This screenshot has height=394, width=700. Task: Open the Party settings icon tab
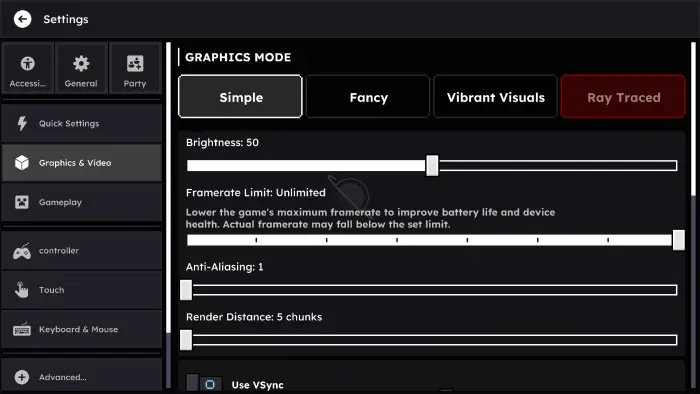tap(135, 63)
